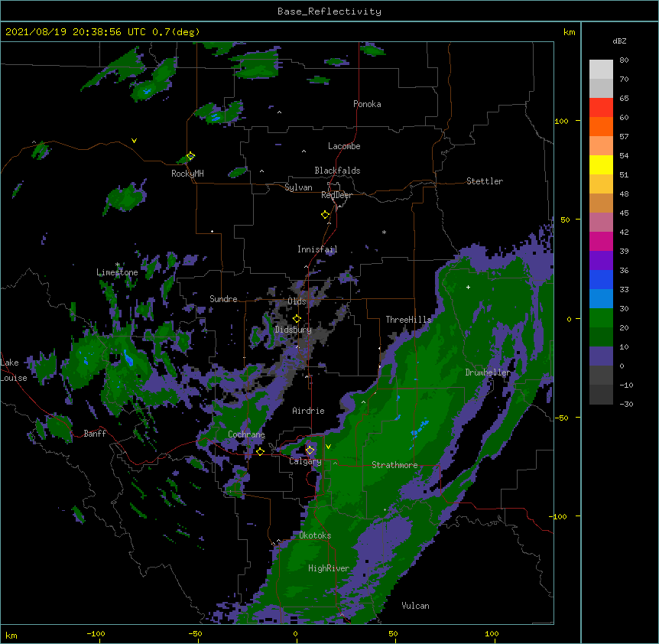This screenshot has width=659, height=644.
Task: Select the HighRiver map label
Action: (x=329, y=568)
